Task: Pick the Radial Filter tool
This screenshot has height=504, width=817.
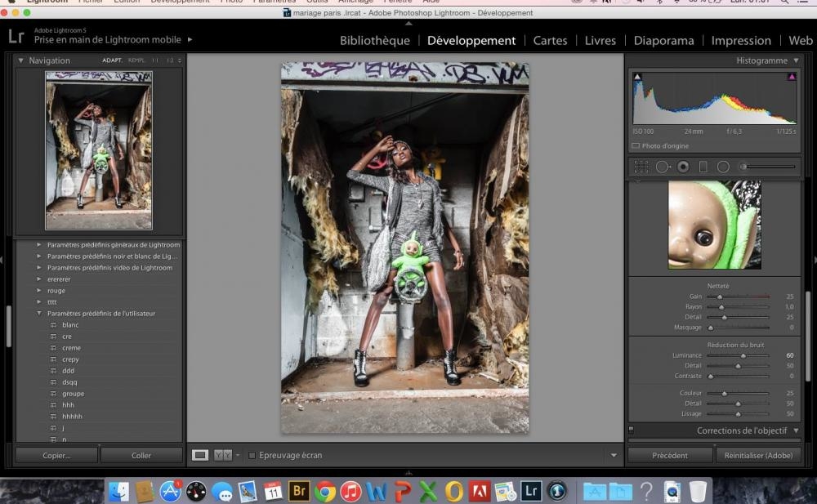Action: pos(723,167)
